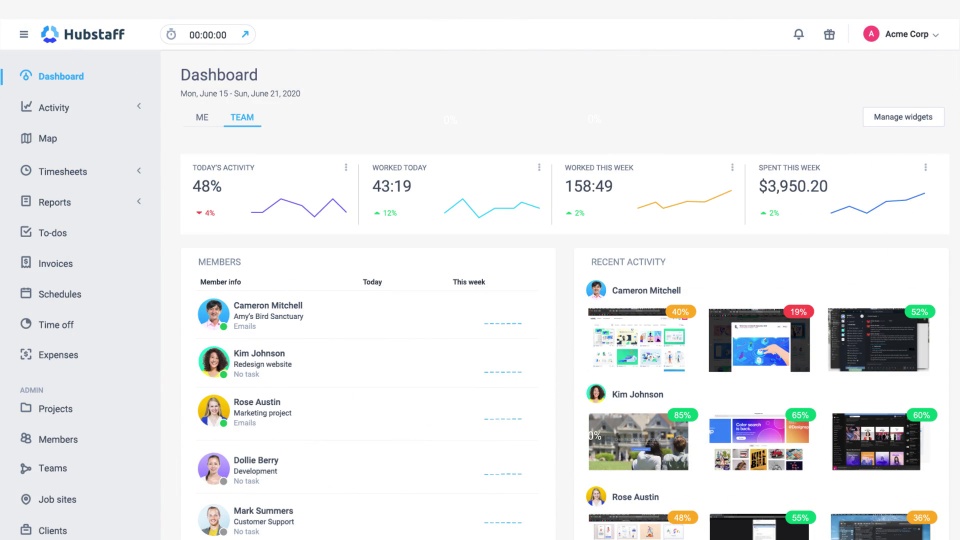The height and width of the screenshot is (540, 960).
Task: Click the Expenses icon
Action: [x=26, y=354]
